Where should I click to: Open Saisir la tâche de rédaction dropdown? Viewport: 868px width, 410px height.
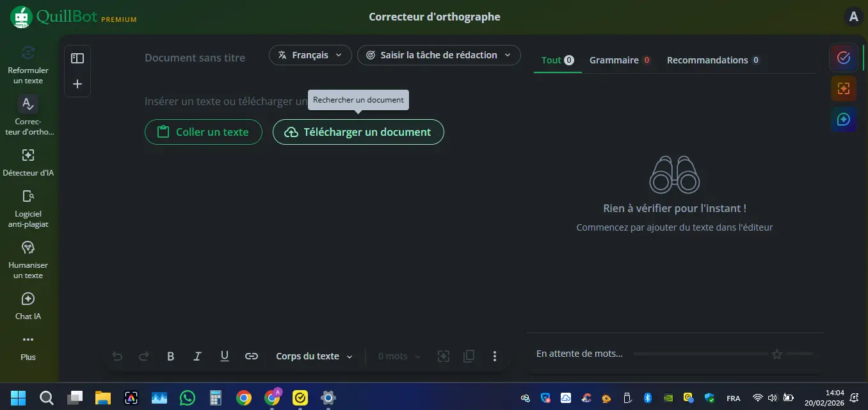pos(439,55)
